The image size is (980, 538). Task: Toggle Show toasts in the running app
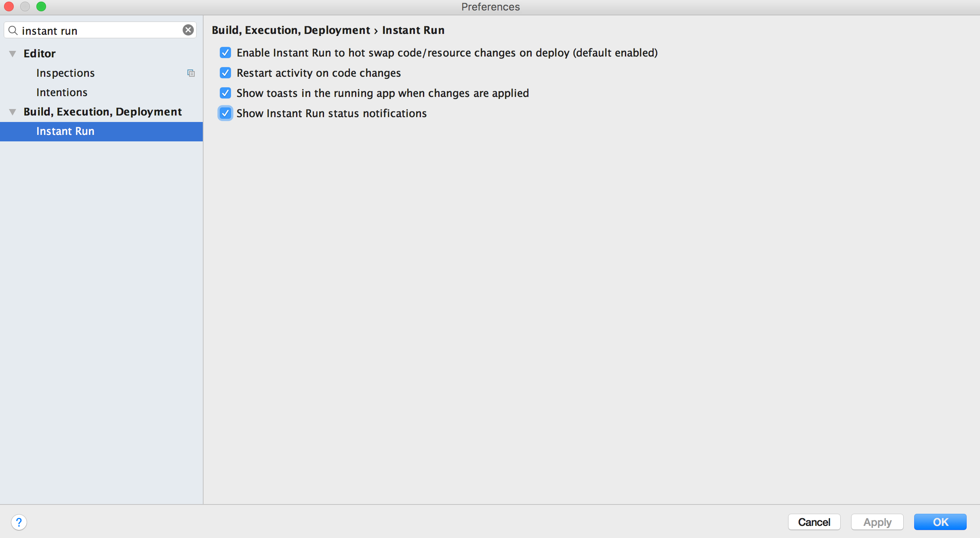[x=225, y=93]
